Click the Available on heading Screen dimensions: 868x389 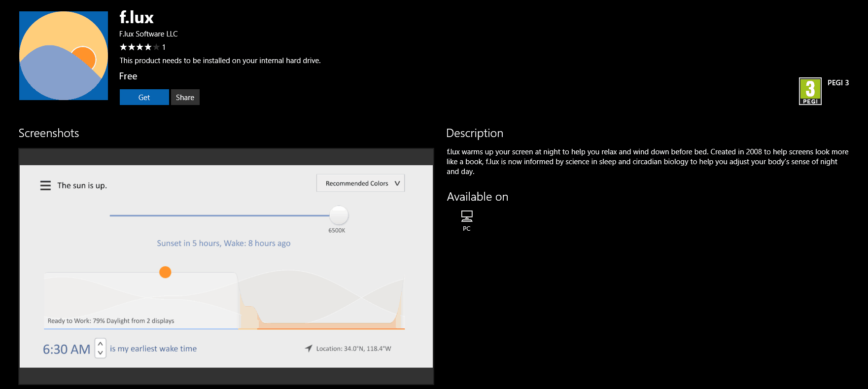pos(478,197)
